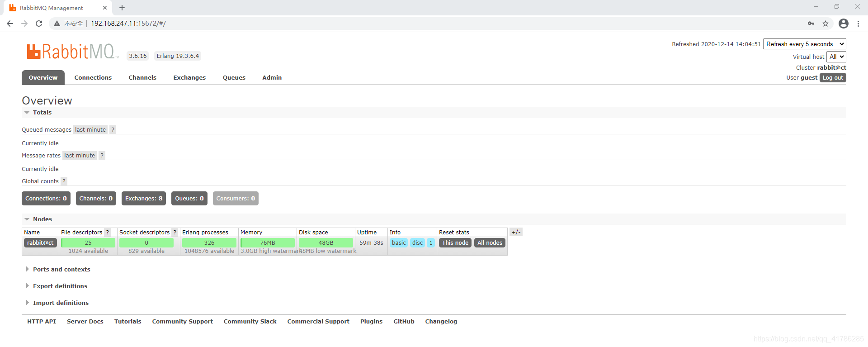Click help icon next to Message rates
Screen dimensions: 868x347
pos(102,156)
